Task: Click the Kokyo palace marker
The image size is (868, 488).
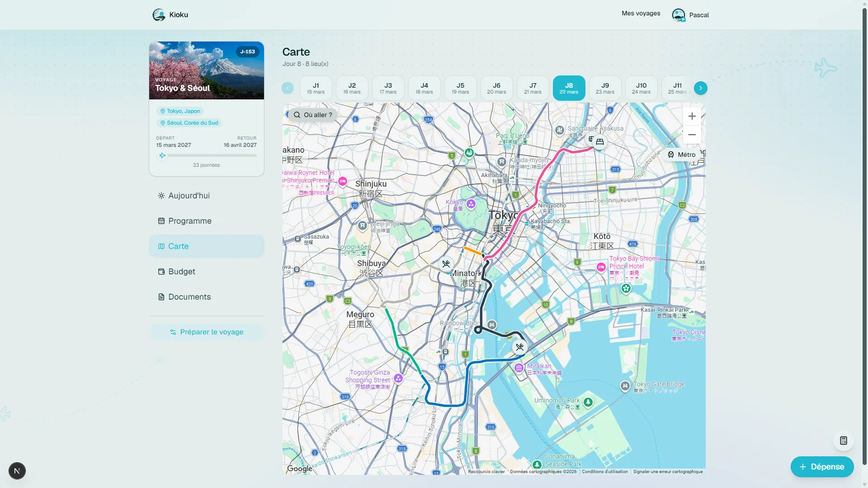Action: pyautogui.click(x=471, y=204)
